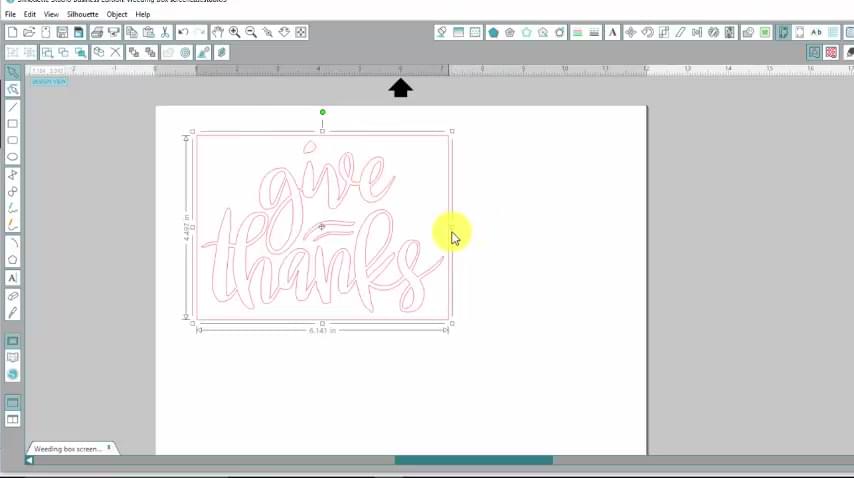Select the Draw a Rectangle tool
Viewport: 854px width, 478px height.
13,124
